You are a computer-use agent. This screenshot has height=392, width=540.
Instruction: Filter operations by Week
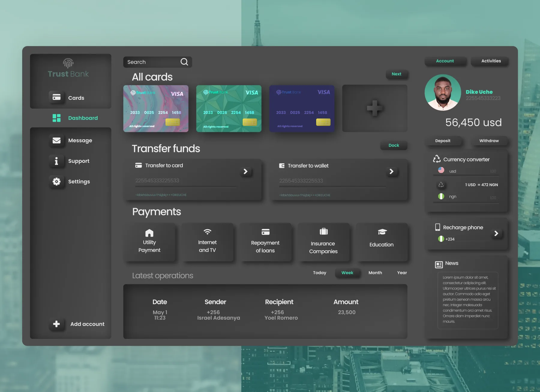coord(347,273)
